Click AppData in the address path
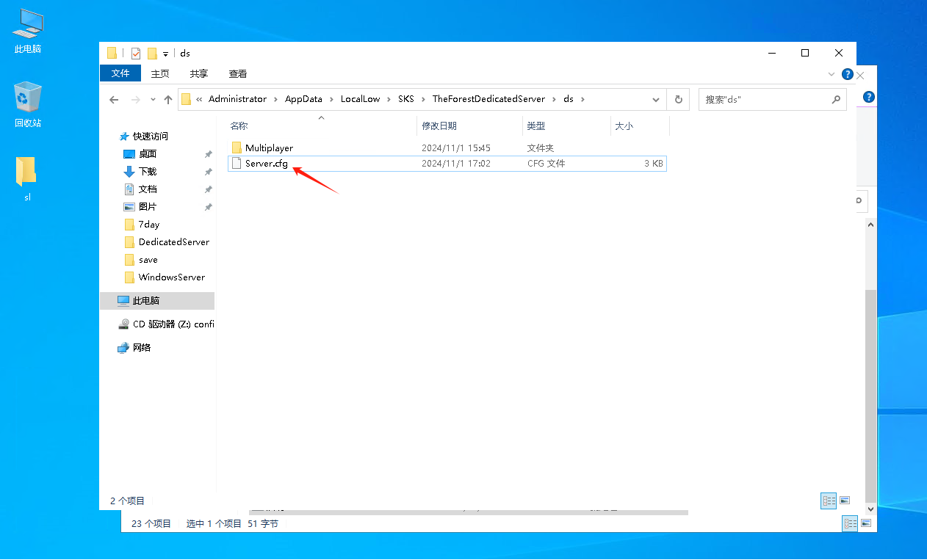The width and height of the screenshot is (927, 560). [x=303, y=99]
